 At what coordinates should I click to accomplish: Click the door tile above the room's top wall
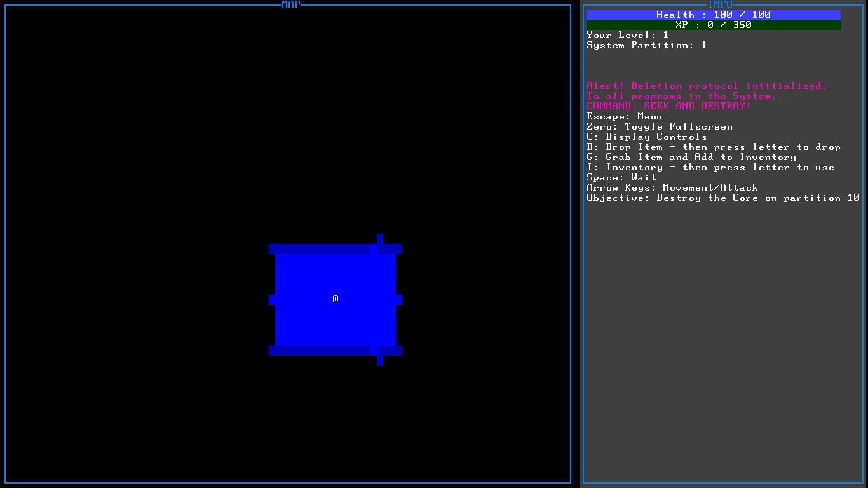[380, 239]
